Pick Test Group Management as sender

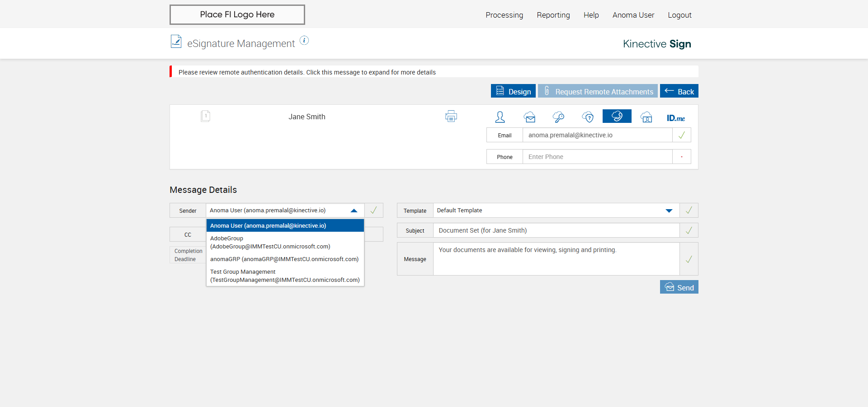[284, 276]
